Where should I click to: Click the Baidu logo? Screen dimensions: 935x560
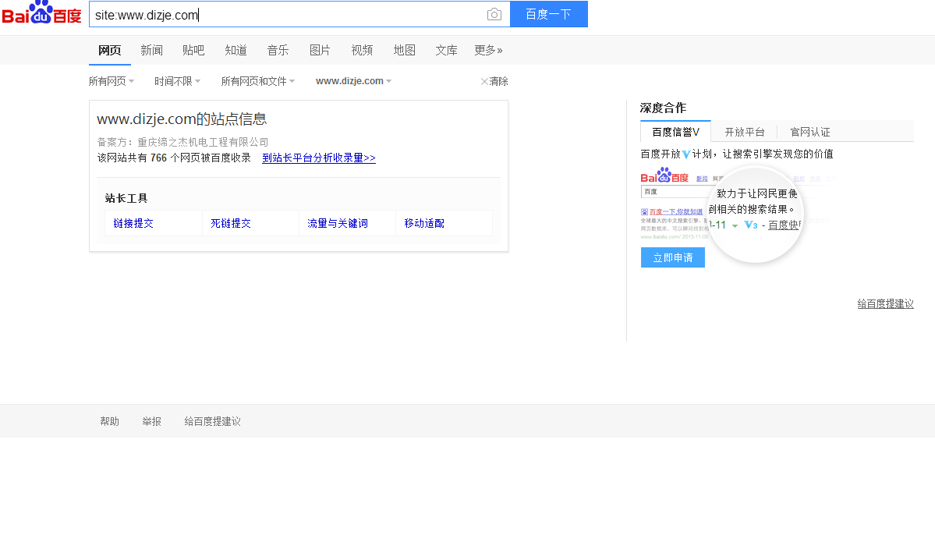[x=41, y=13]
